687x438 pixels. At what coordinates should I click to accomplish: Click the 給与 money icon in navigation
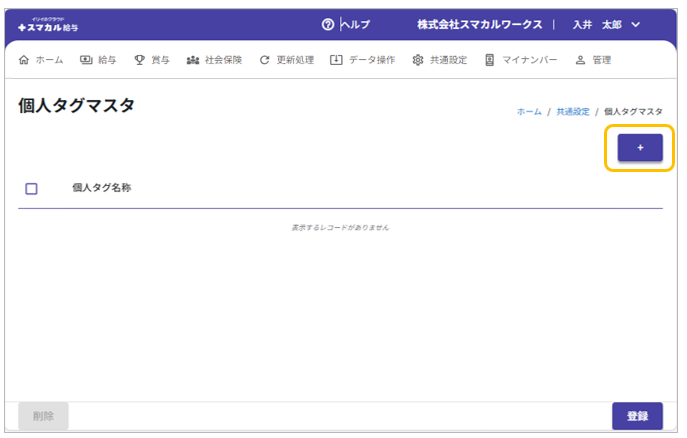click(86, 60)
